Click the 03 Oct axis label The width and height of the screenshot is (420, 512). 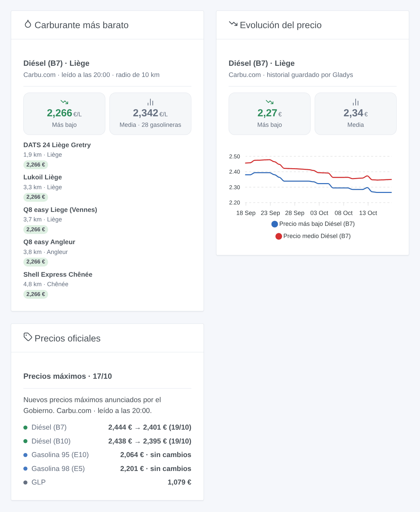coord(319,213)
